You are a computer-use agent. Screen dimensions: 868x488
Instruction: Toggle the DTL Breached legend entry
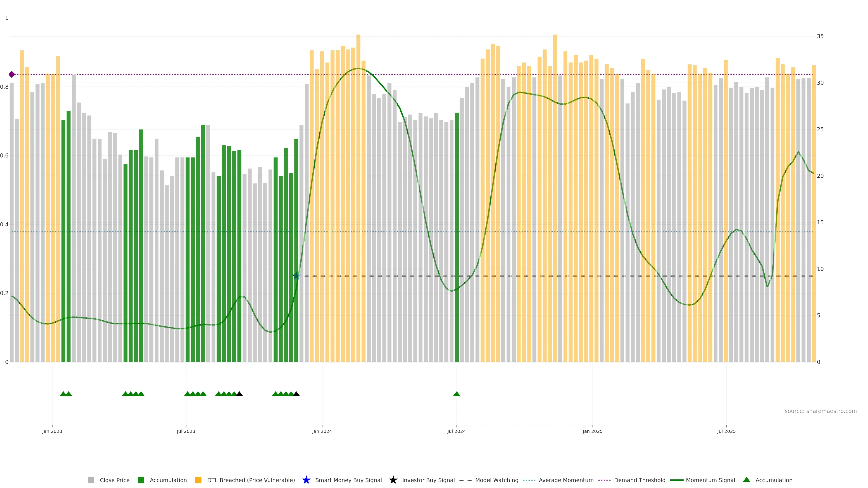pyautogui.click(x=251, y=480)
